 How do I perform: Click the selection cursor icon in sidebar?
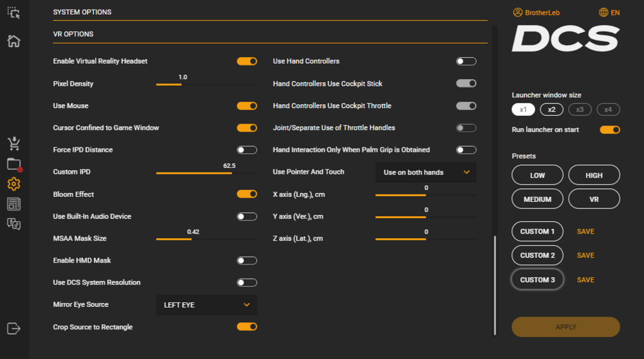coord(14,12)
